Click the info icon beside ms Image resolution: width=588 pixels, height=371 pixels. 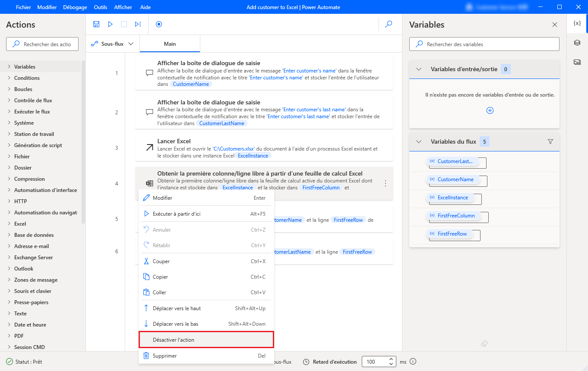click(x=413, y=362)
